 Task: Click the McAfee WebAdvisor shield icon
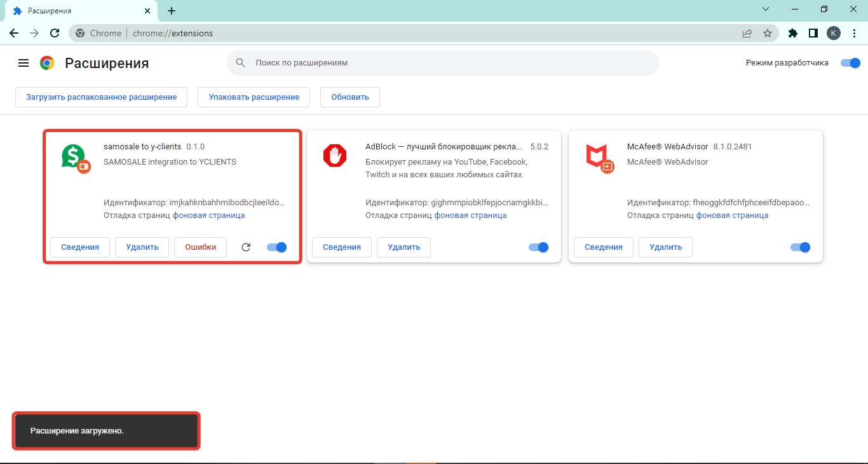598,157
